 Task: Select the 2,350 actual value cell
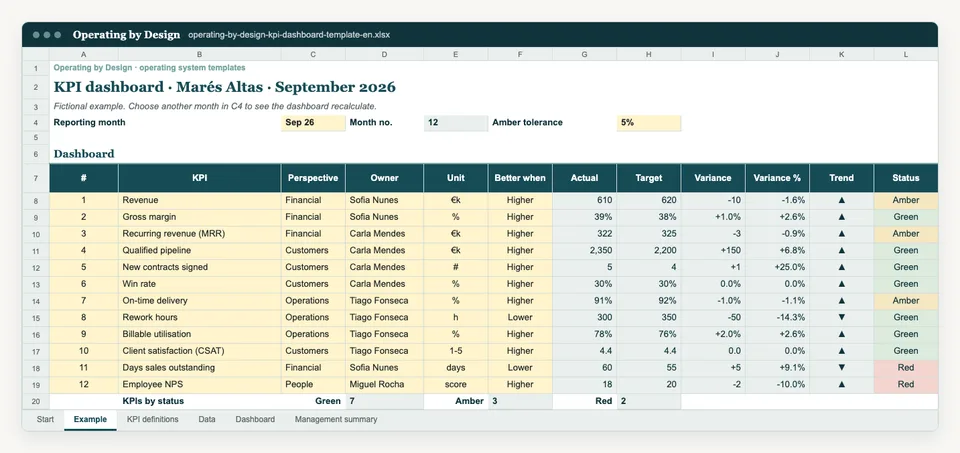click(584, 250)
